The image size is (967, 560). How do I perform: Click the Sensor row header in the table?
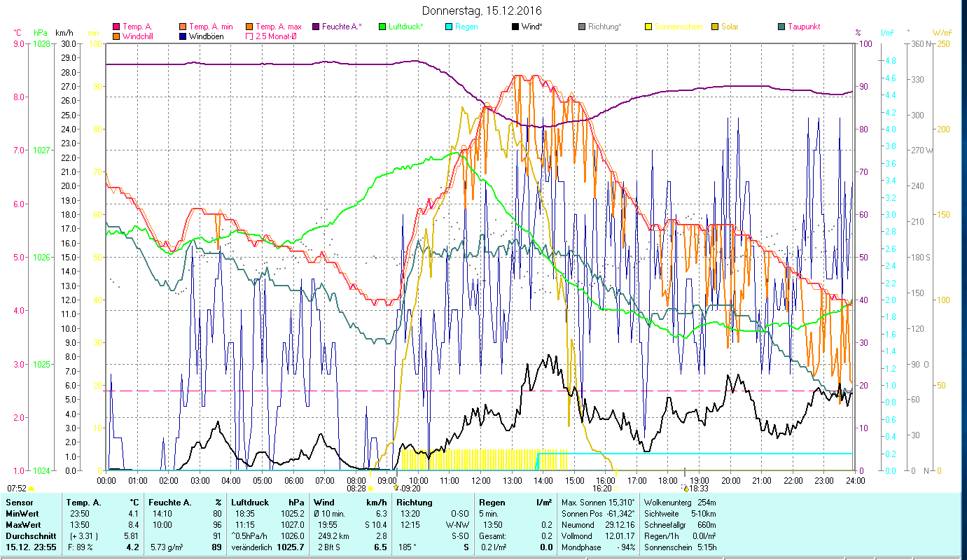18,502
